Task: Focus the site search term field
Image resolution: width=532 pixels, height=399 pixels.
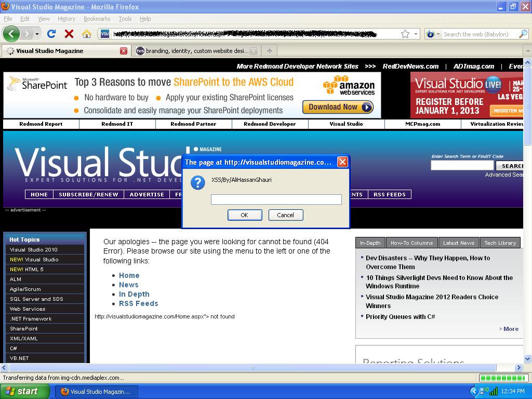Action: tap(462, 165)
